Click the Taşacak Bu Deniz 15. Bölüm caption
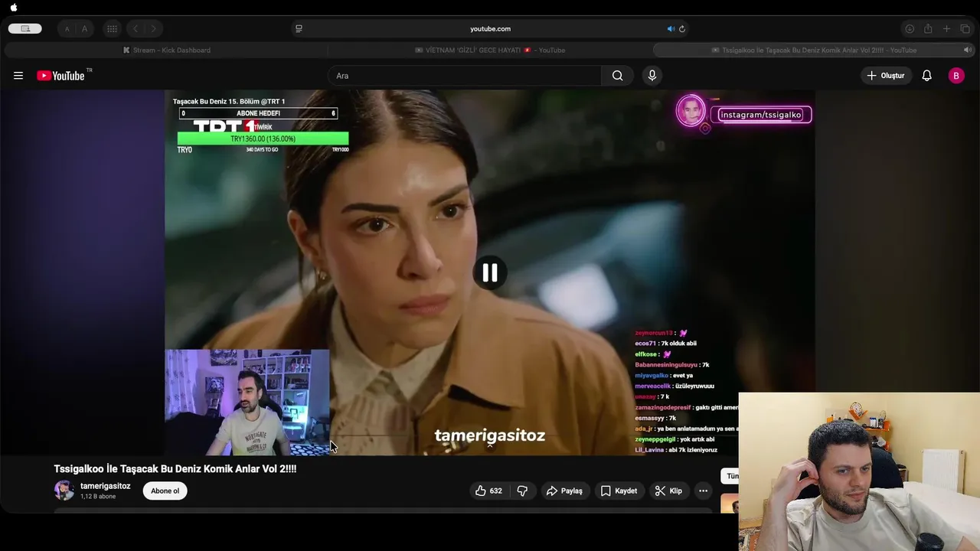Viewport: 980px width, 551px height. (x=229, y=102)
